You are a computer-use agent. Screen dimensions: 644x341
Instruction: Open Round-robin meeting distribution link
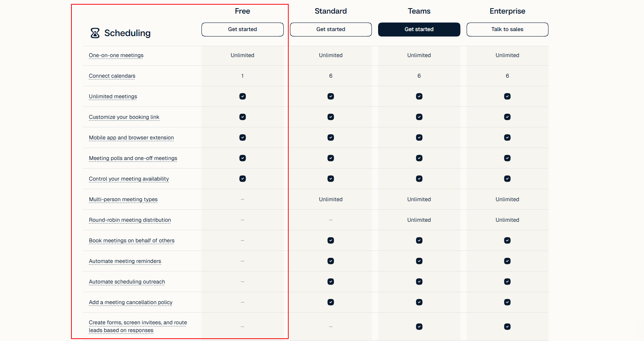130,220
